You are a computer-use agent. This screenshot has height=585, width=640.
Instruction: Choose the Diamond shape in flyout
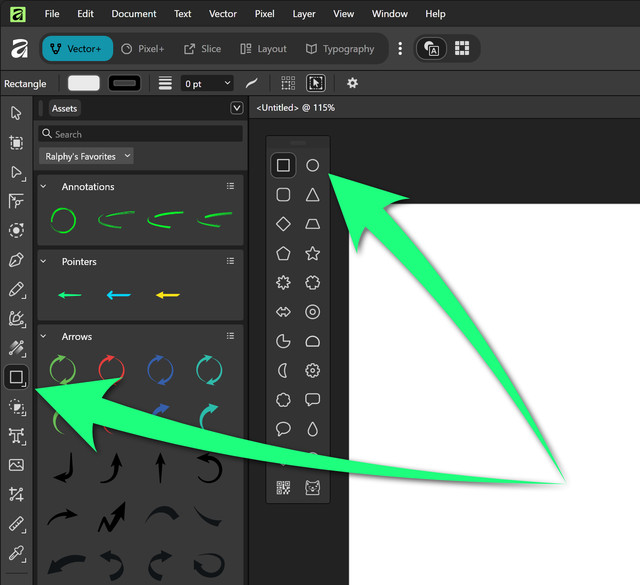[283, 224]
